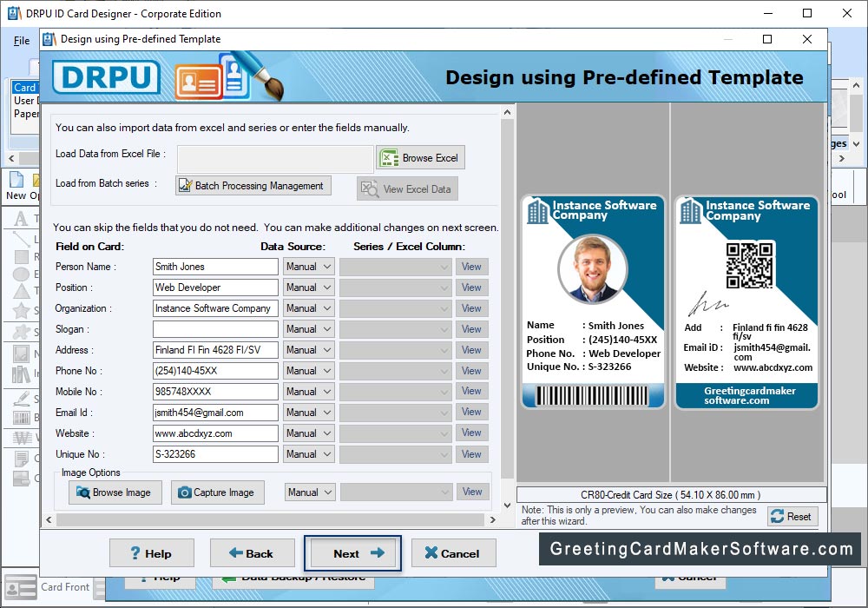Open the File menu in main window
868x608 pixels.
[22, 41]
